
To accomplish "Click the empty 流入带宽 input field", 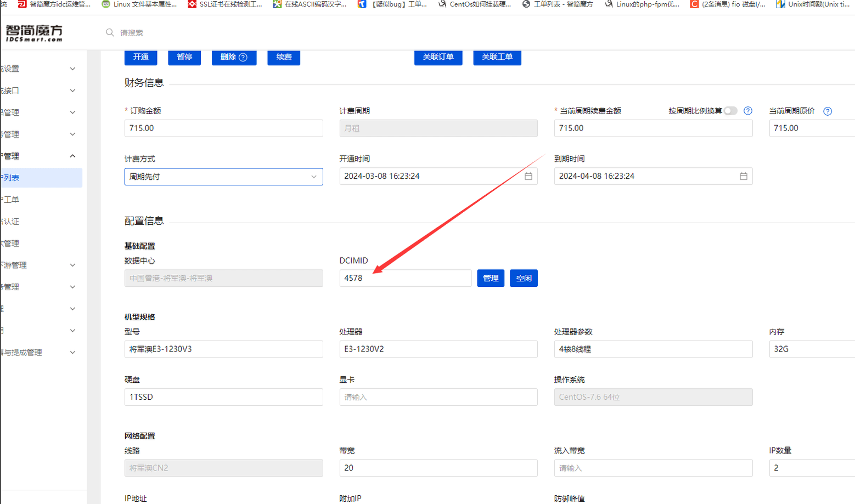I will click(653, 468).
